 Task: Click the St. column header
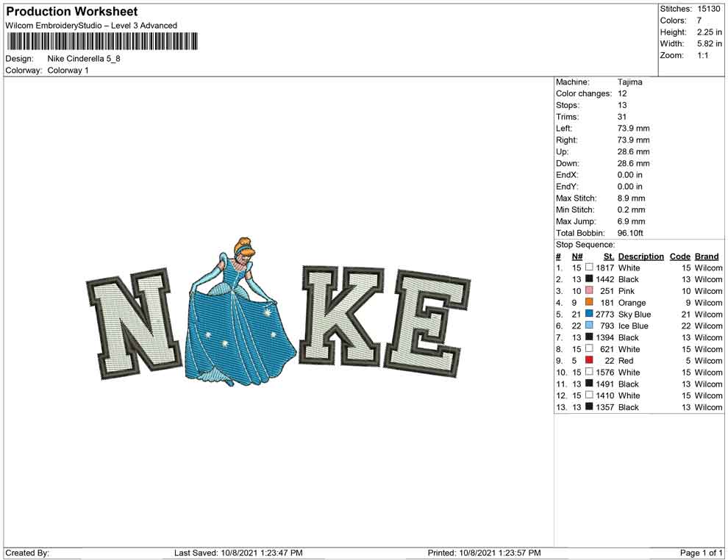point(609,256)
